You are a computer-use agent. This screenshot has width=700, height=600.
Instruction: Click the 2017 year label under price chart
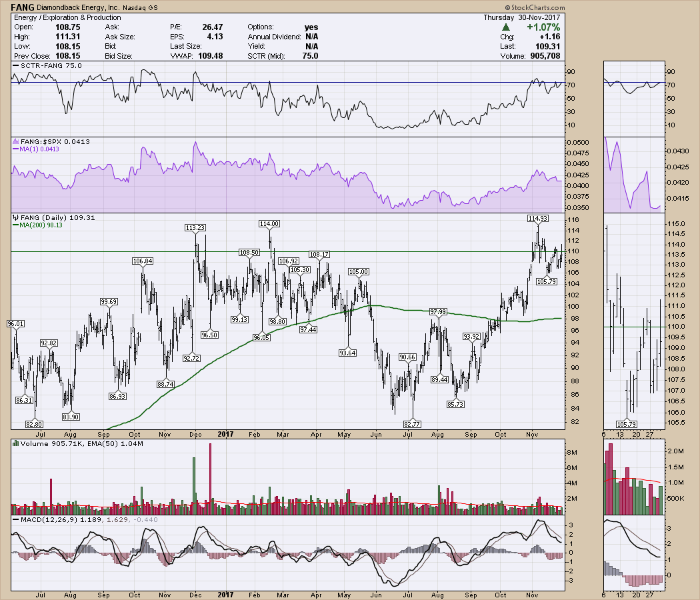(x=225, y=434)
